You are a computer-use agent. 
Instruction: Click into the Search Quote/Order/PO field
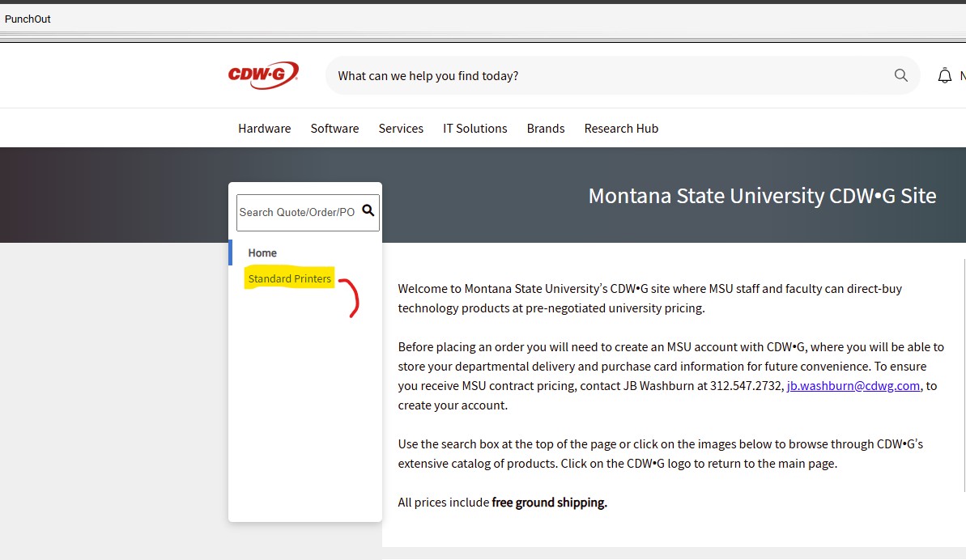point(297,212)
